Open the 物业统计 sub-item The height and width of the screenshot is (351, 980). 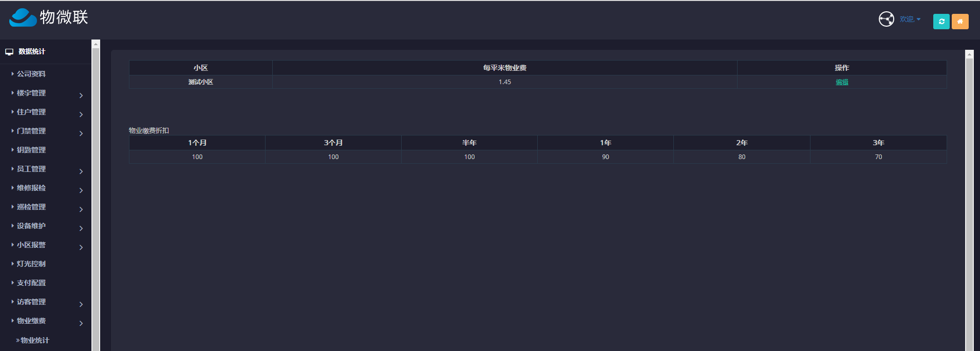[34, 340]
